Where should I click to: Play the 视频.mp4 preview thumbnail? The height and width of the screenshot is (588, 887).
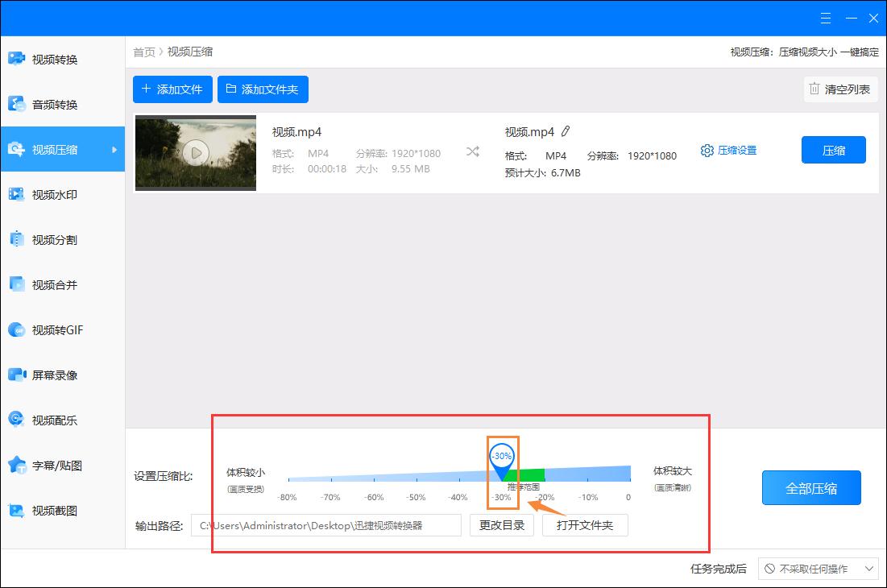(194, 152)
